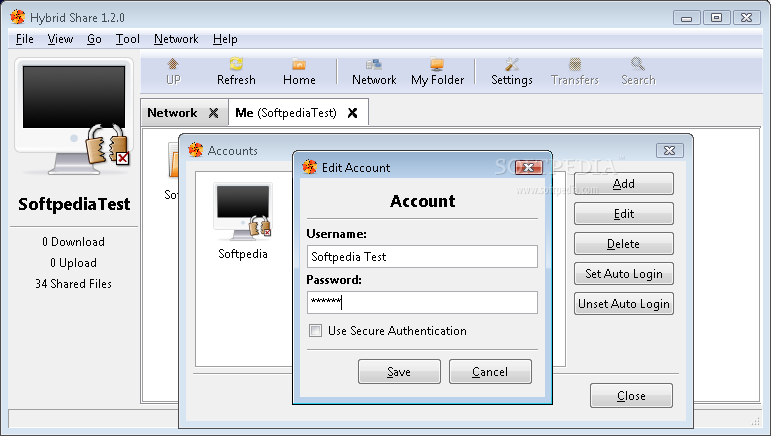Click Unset Auto Login button

623,304
